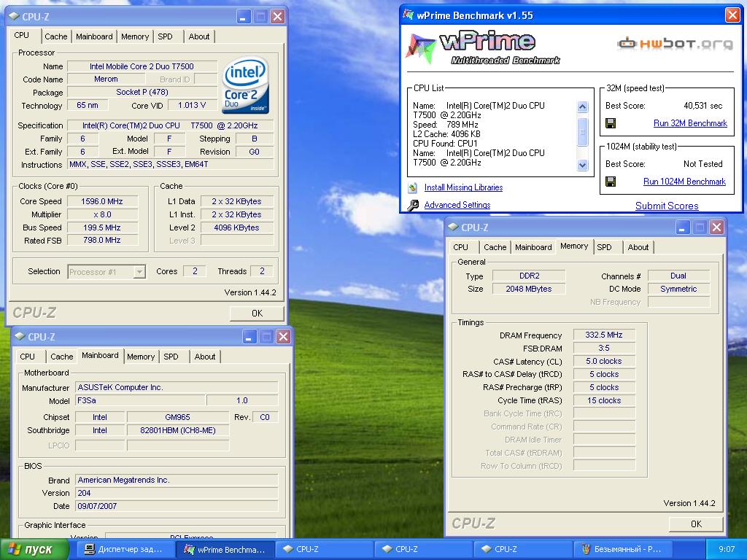This screenshot has width=747, height=560.
Task: Click the Rated FSB value 798.0 MHz
Action: [x=102, y=240]
